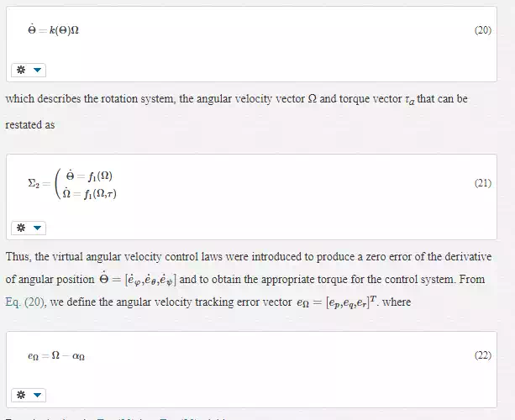Click the Θ̇ = f1(Ω) line in equation 21

tap(89, 176)
